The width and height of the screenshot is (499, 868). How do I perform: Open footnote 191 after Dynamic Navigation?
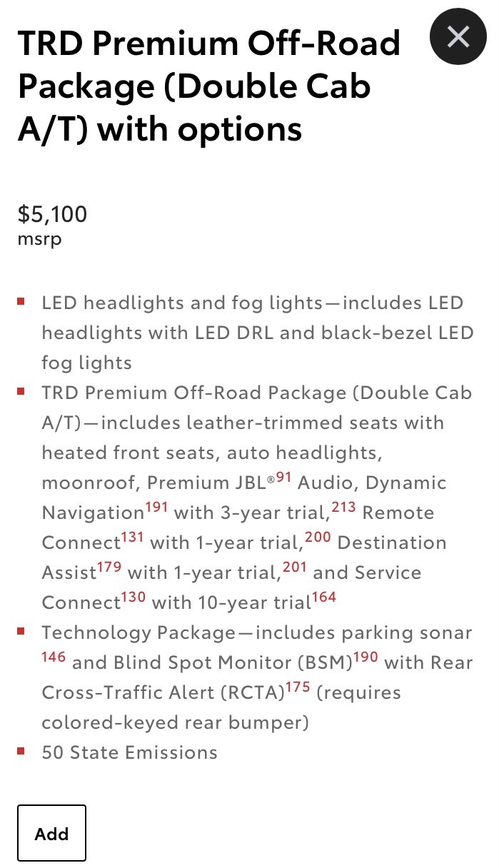[x=156, y=508]
